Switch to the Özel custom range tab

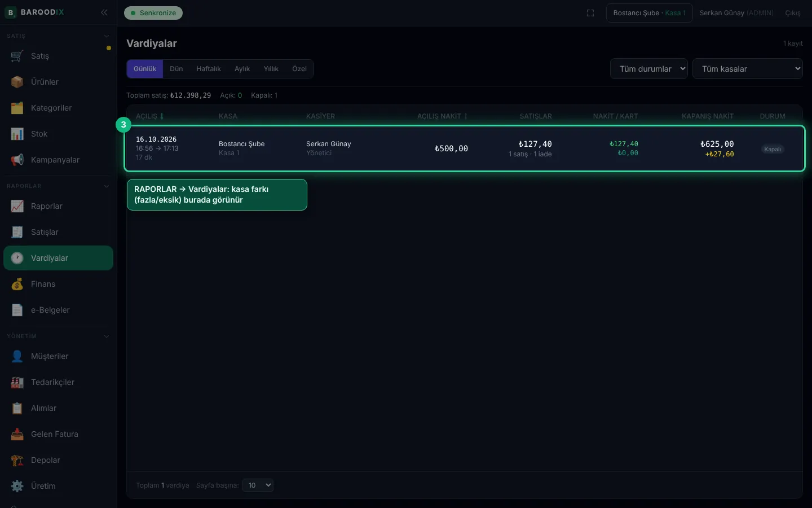pyautogui.click(x=299, y=69)
